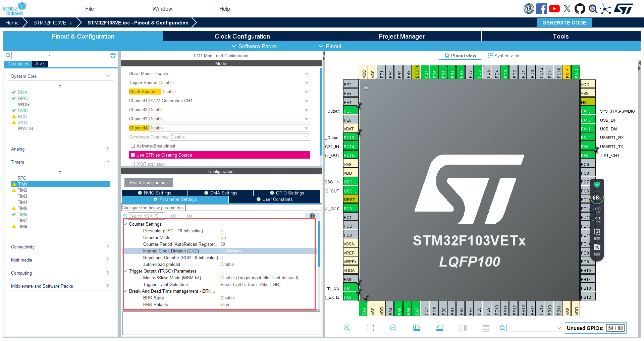Click the gear icon in the categories panel
This screenshot has height=341, width=644.
(113, 55)
